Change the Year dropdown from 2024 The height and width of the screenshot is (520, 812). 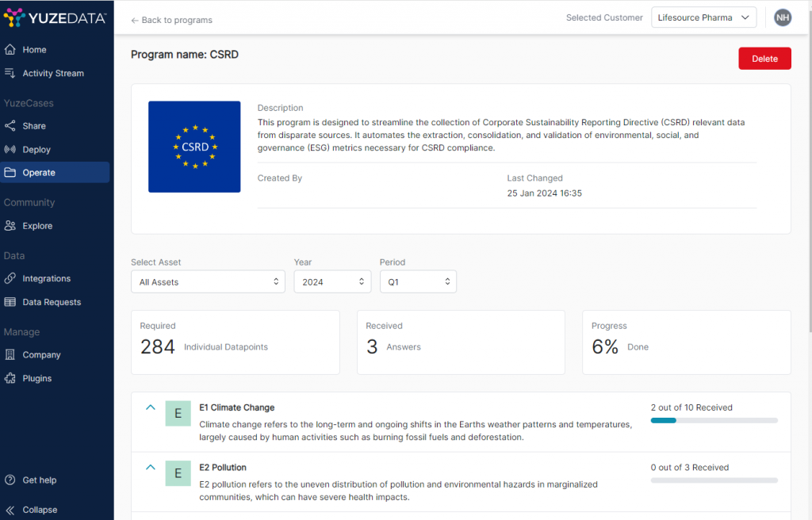point(332,282)
